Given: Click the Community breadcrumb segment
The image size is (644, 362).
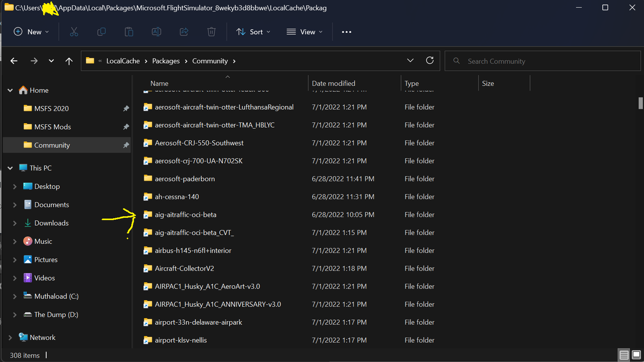Looking at the screenshot, I should click(x=210, y=61).
